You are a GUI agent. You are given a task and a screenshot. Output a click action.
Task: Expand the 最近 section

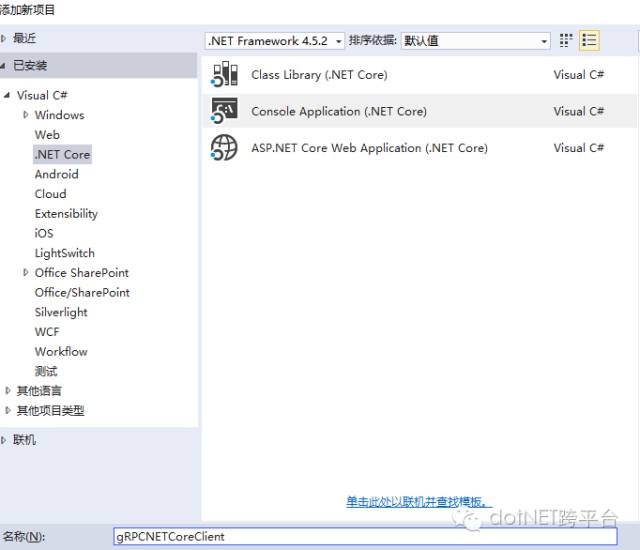pos(3,38)
